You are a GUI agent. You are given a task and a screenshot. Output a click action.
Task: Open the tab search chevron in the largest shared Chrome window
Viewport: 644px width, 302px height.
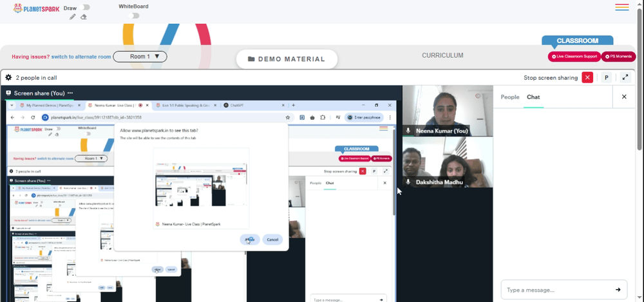pyautogui.click(x=12, y=106)
